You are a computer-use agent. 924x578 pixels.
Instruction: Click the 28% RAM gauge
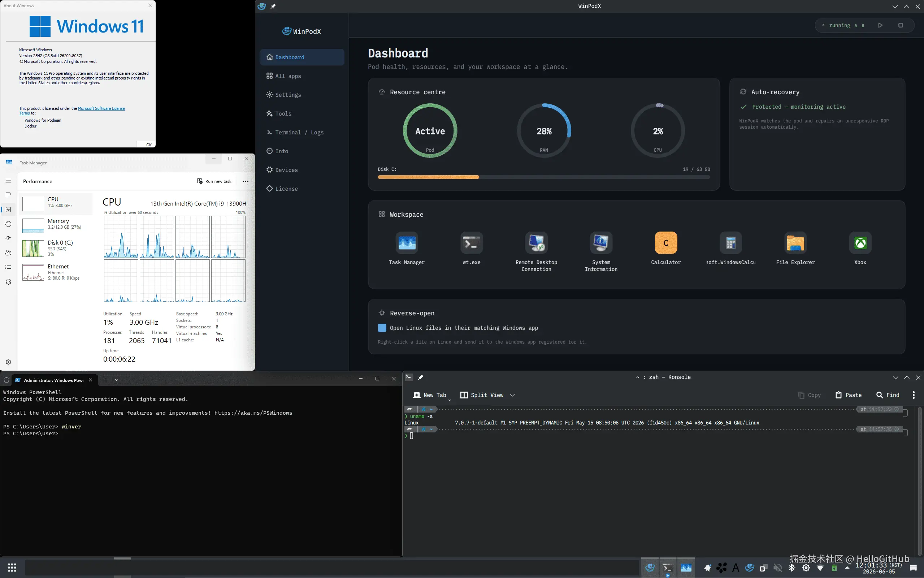tap(544, 130)
